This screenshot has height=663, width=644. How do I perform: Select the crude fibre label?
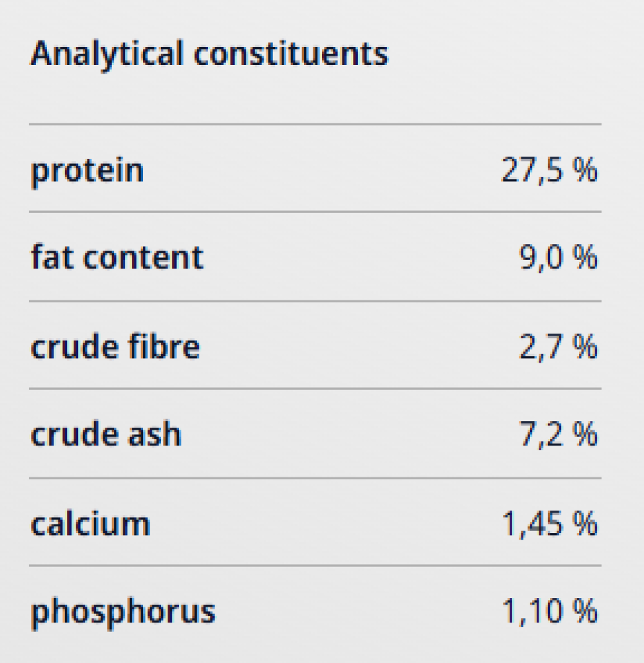115,347
